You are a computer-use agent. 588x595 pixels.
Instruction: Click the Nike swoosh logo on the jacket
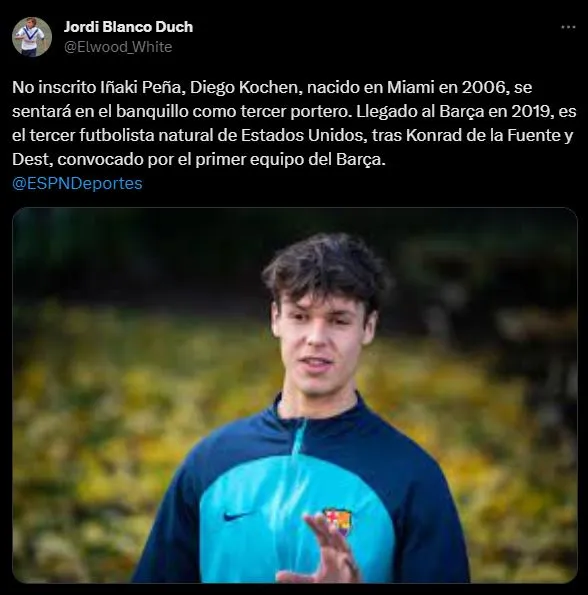click(x=236, y=516)
